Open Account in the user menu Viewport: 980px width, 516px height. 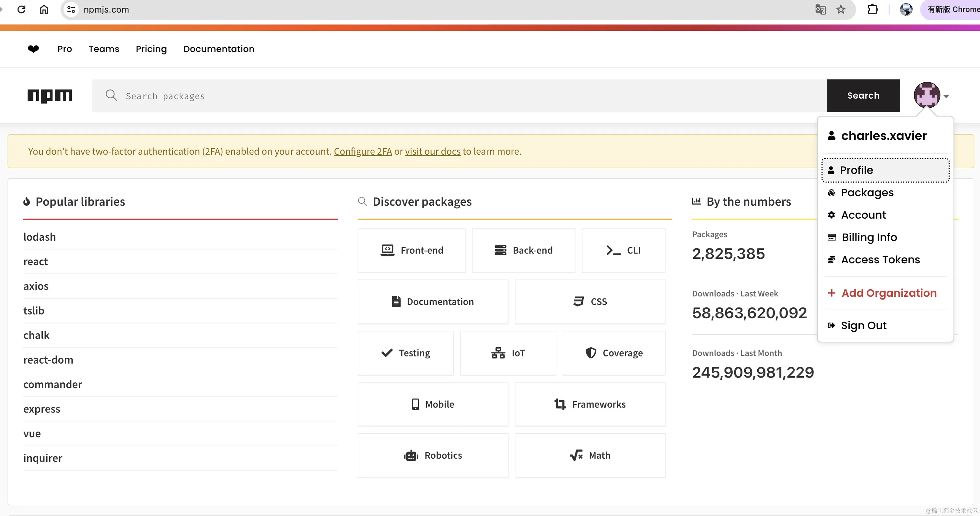tap(885, 215)
